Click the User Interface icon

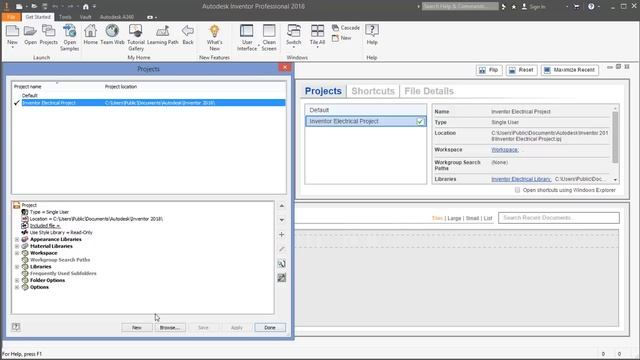click(x=247, y=31)
